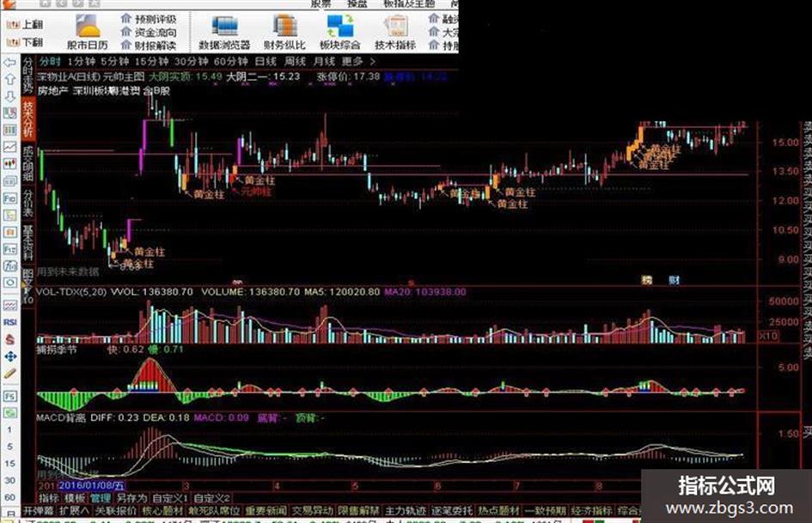Viewport: 812px width, 523px height.
Task: Switch to 日线 daily chart
Action: [266, 62]
